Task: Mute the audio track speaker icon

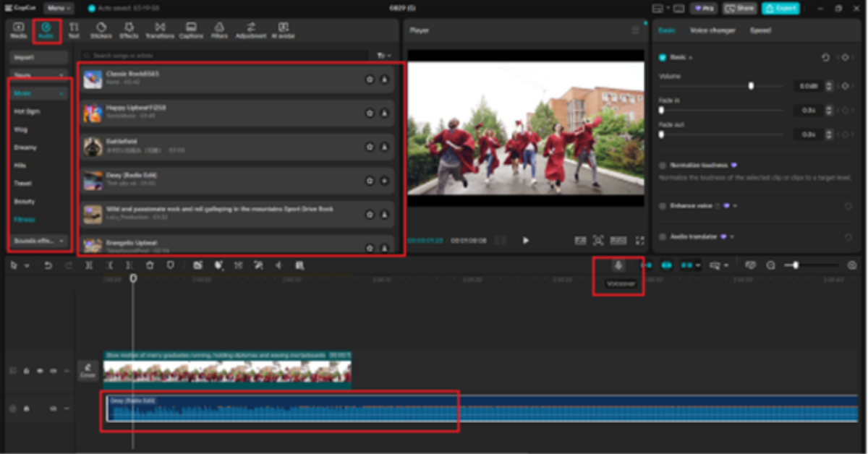Action: click(54, 408)
